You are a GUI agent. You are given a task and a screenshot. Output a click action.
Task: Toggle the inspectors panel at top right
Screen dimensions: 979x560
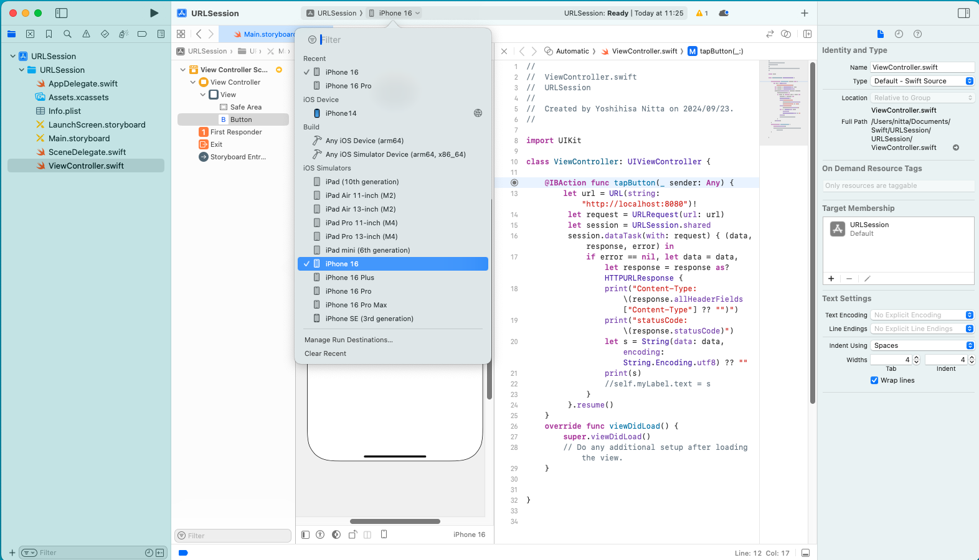tap(963, 13)
